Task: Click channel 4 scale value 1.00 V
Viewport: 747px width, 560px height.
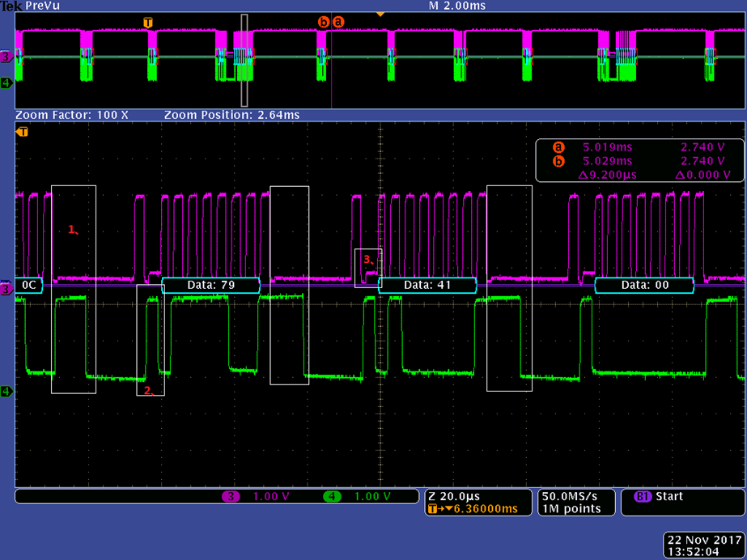Action: [x=372, y=497]
